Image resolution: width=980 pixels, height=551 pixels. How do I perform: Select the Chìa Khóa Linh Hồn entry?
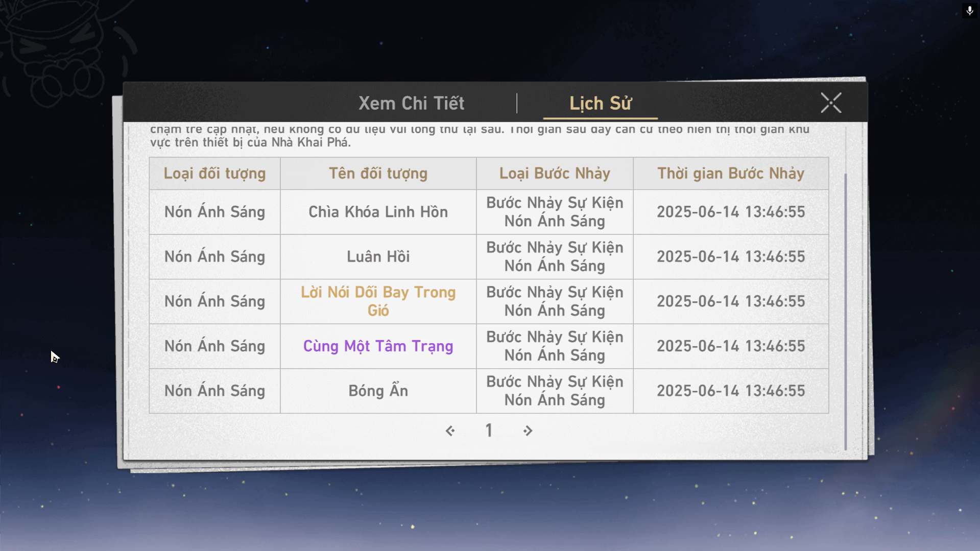pos(378,212)
